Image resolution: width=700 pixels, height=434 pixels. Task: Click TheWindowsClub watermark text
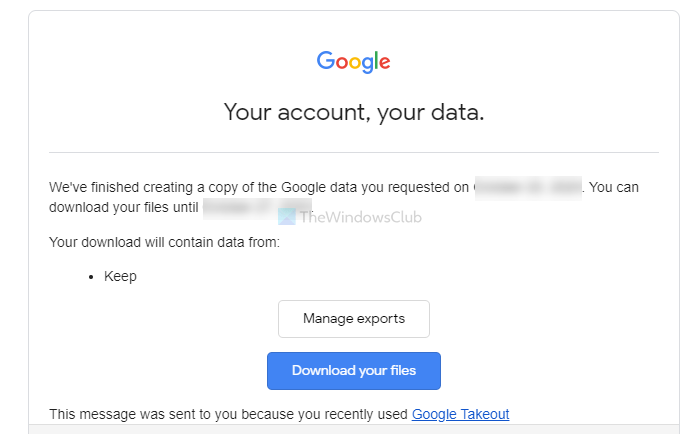(360, 217)
